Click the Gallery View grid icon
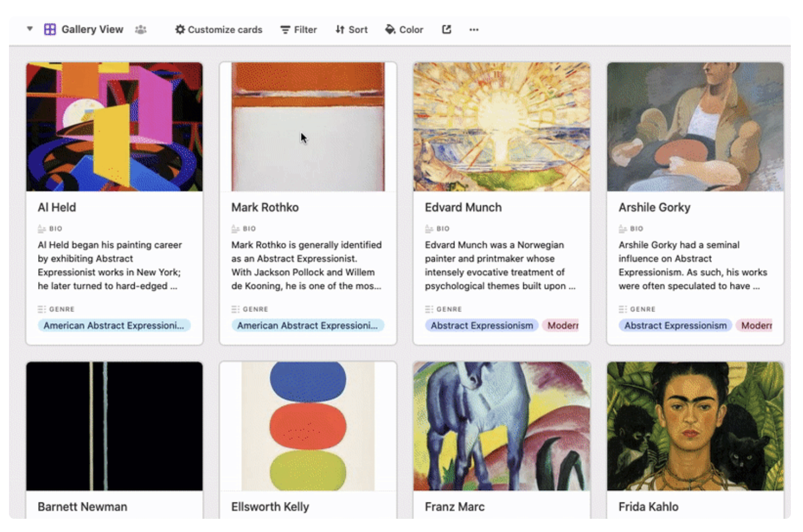 pyautogui.click(x=50, y=30)
